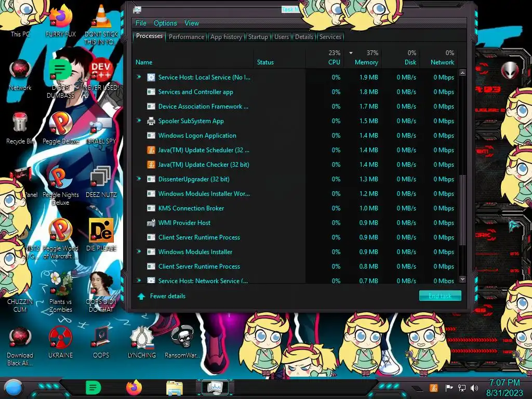Open the volume speaker tray icon
532x399 pixels.
pyautogui.click(x=474, y=388)
